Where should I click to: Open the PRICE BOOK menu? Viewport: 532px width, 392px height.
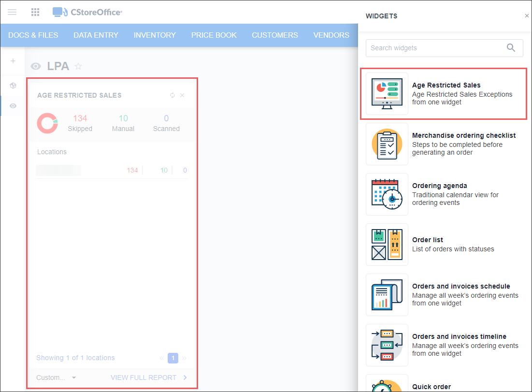coord(214,35)
